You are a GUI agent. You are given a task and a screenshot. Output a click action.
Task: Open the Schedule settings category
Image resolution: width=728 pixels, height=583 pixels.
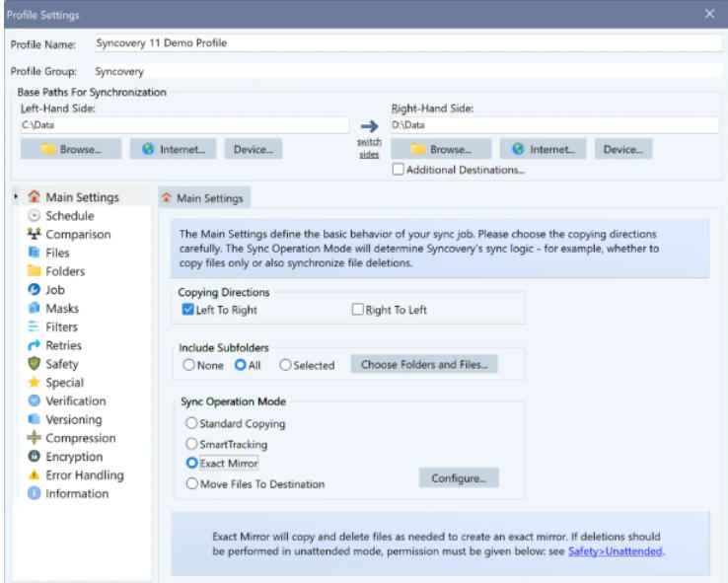pyautogui.click(x=70, y=216)
